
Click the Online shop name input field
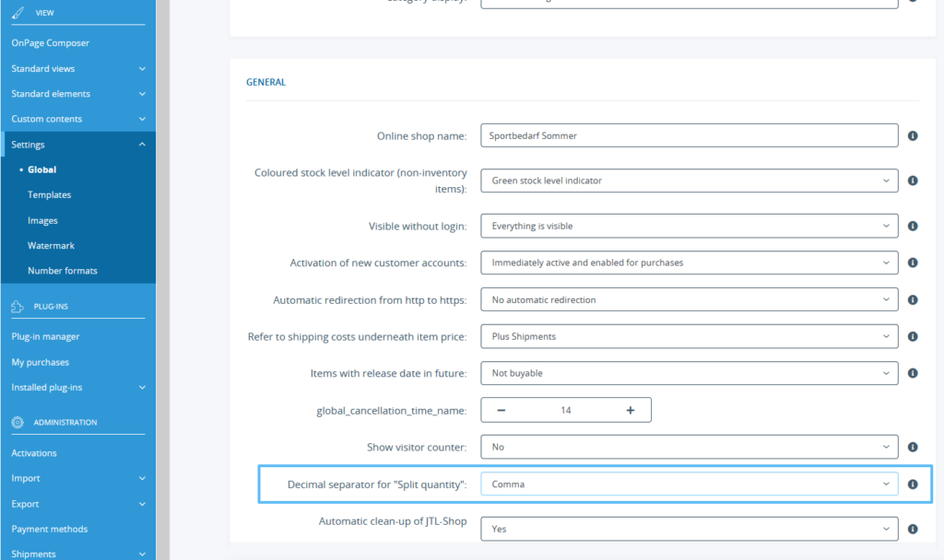689,134
